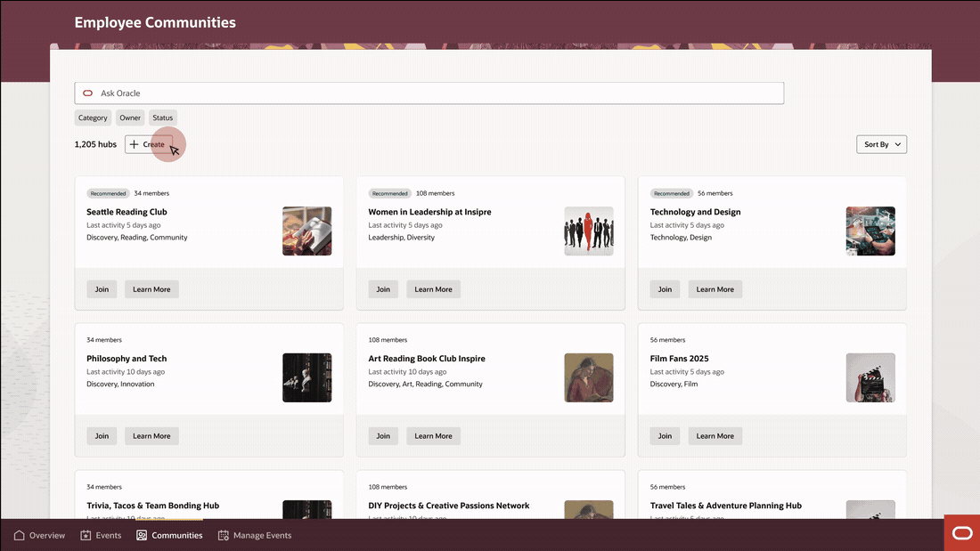Learn More about Women in Leadership
The width and height of the screenshot is (980, 551).
(433, 289)
